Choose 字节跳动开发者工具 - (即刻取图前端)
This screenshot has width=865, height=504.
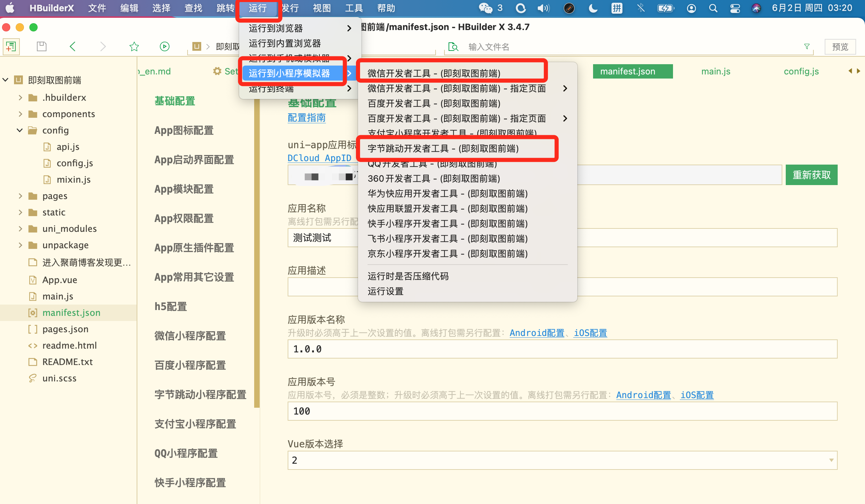point(443,148)
